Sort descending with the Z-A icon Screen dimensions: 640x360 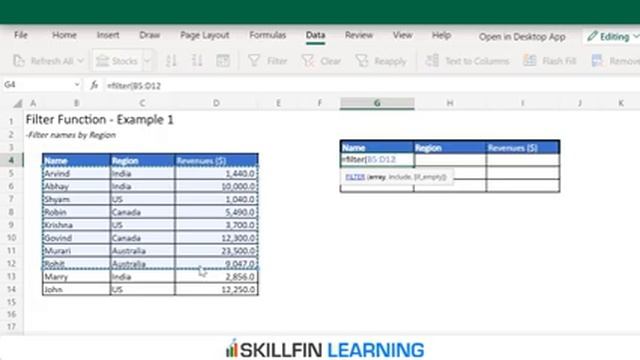pyautogui.click(x=197, y=61)
